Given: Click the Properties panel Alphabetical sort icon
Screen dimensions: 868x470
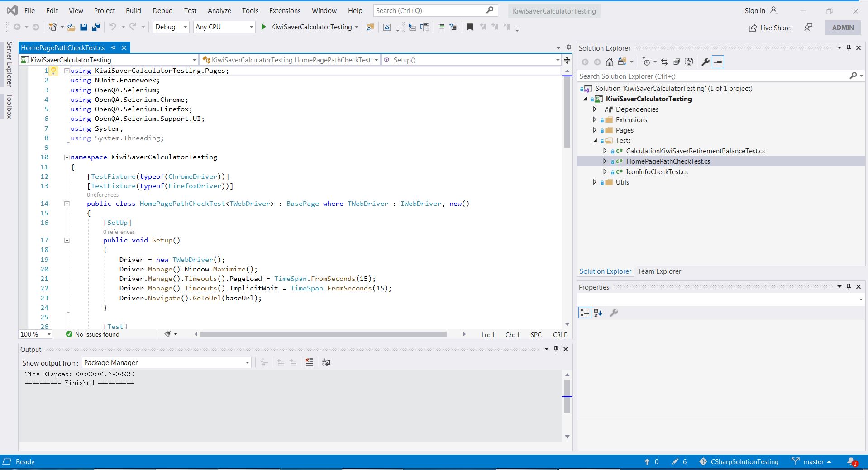Looking at the screenshot, I should click(598, 313).
